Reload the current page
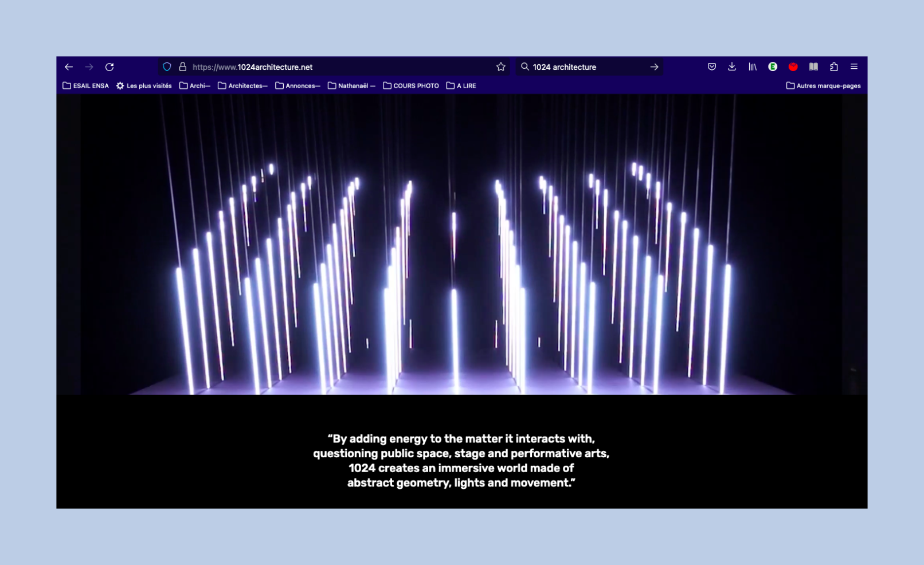Image resolution: width=924 pixels, height=565 pixels. [109, 67]
